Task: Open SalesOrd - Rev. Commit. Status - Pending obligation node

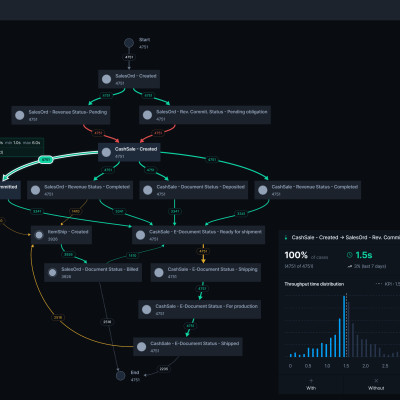Action: [x=205, y=115]
